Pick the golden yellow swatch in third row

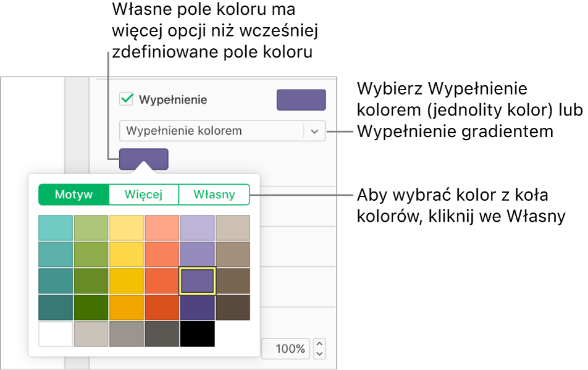pos(127,281)
